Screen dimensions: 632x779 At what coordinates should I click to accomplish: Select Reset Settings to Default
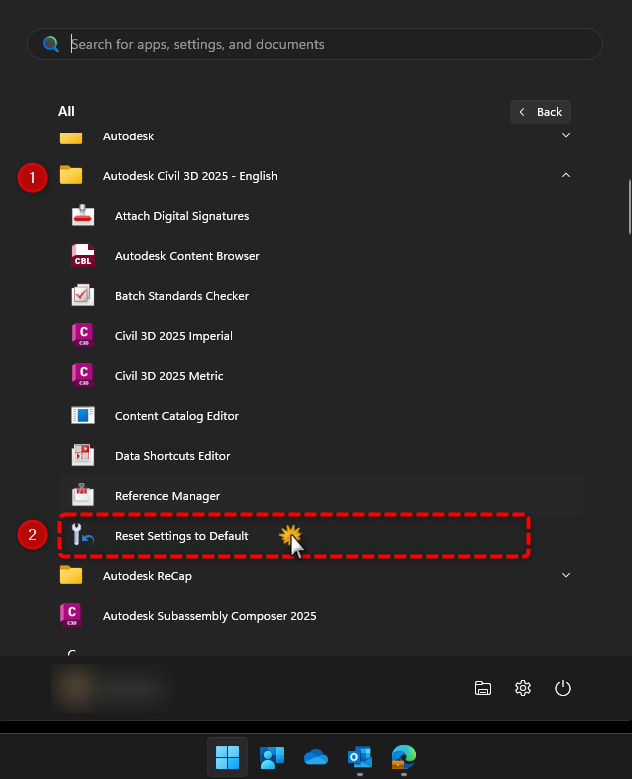[x=320, y=535]
